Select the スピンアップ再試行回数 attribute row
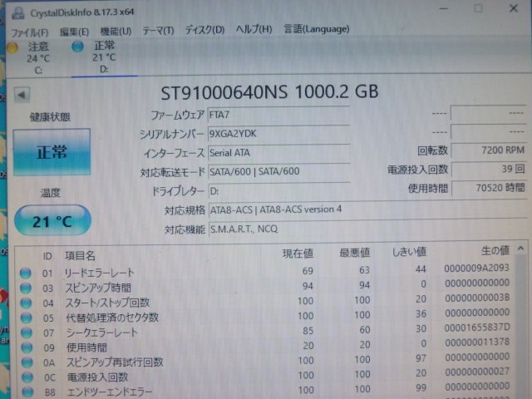532x399 pixels. coord(266,360)
